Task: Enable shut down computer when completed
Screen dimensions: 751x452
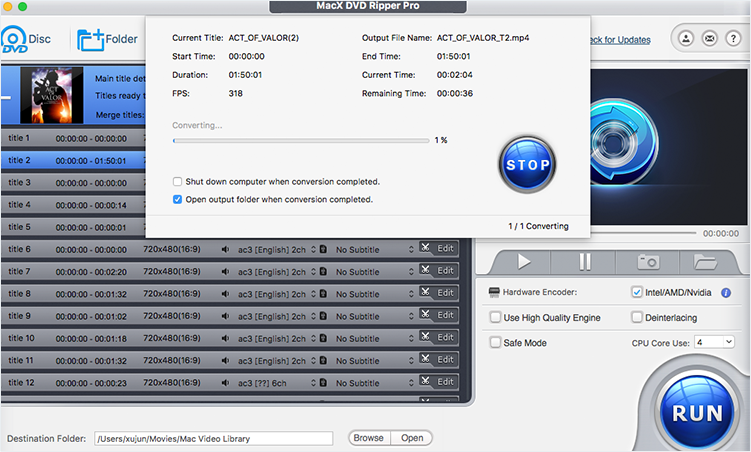Action: click(177, 182)
